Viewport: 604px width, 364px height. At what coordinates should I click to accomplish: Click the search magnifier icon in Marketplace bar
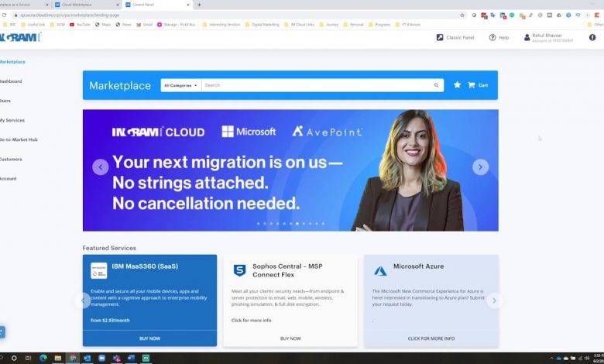point(436,85)
